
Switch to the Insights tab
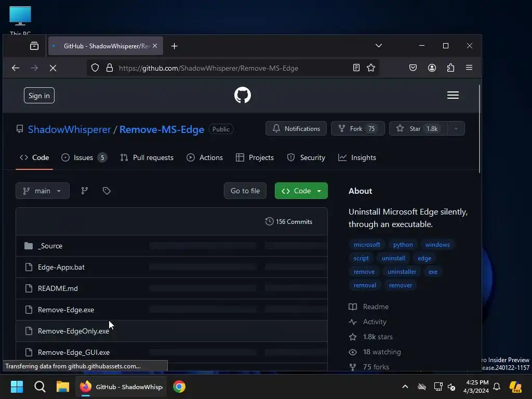357,158
